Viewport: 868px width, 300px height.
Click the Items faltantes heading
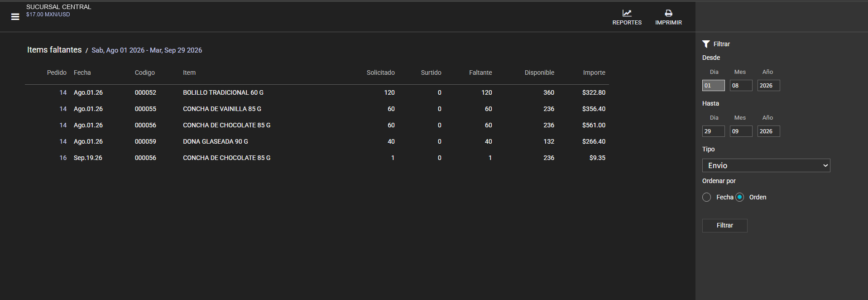click(54, 50)
